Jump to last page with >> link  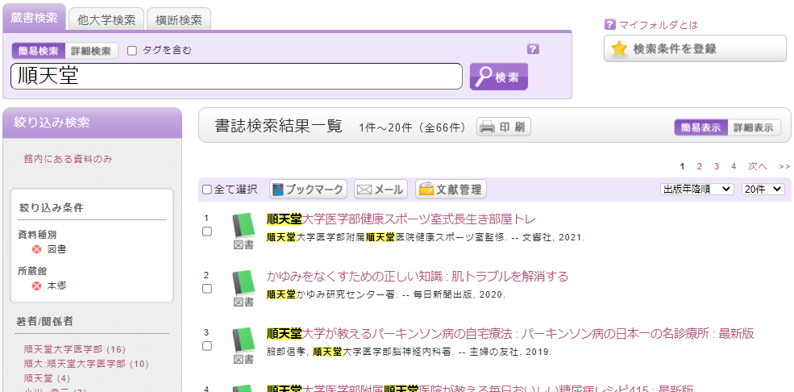pyautogui.click(x=784, y=166)
